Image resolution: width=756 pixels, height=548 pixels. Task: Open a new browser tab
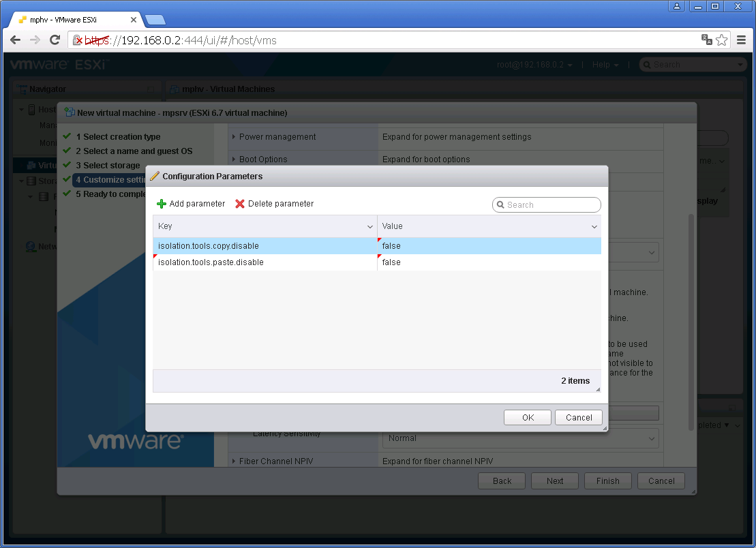[155, 20]
